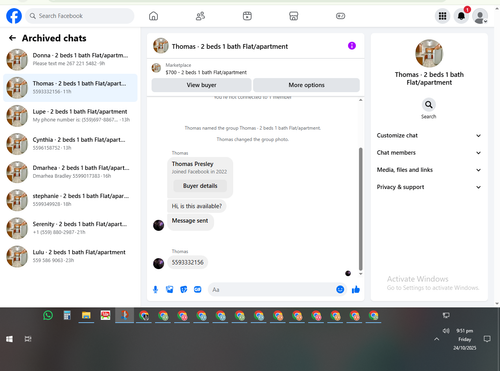500x371 pixels.
Task: Open Donna archived chat
Action: [x=70, y=59]
